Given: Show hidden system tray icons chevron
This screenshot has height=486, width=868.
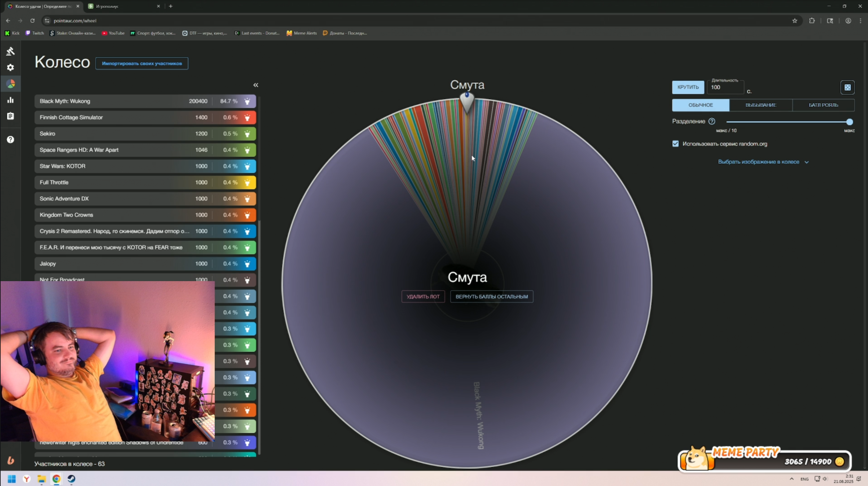Looking at the screenshot, I should coord(791,479).
